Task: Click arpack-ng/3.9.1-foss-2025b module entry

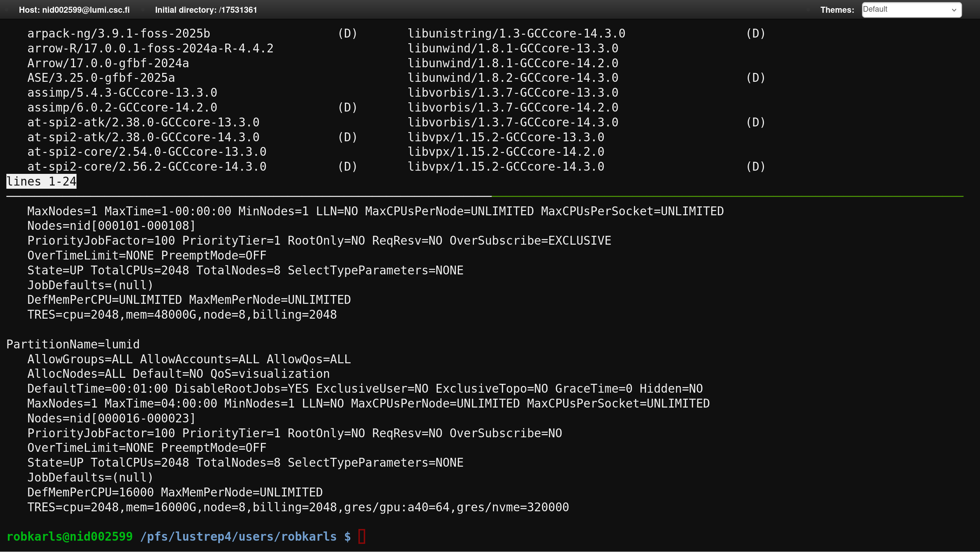Action: point(119,34)
